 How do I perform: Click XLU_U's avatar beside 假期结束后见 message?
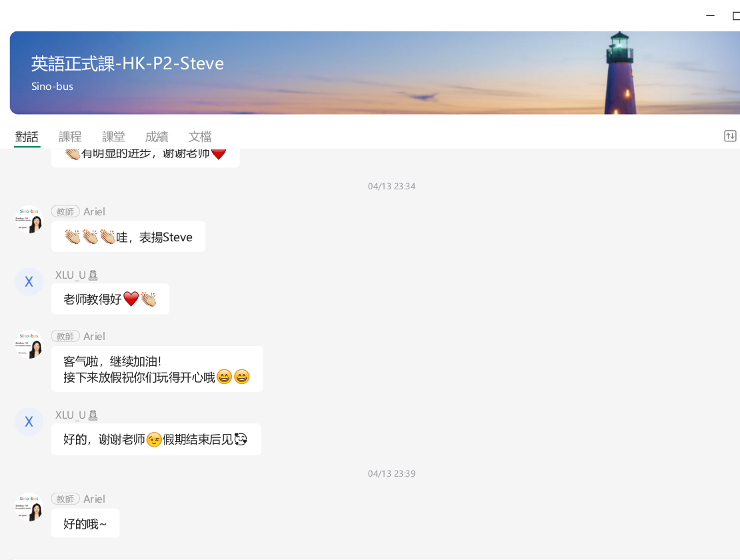click(29, 422)
